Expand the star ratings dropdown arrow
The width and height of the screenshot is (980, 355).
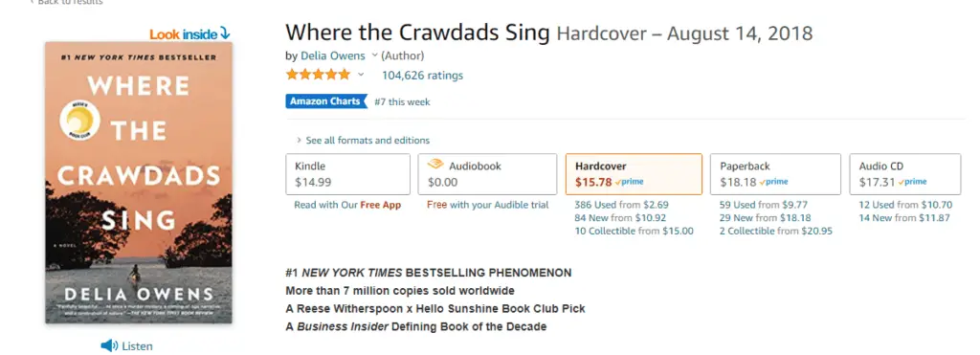tap(361, 75)
